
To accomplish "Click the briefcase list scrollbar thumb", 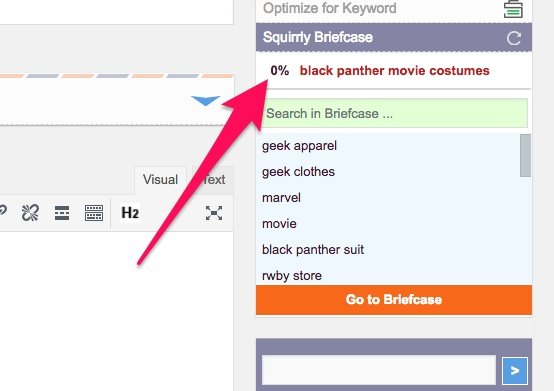I will pos(525,155).
